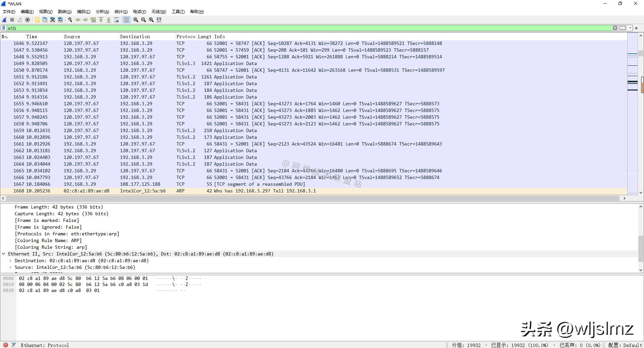
Task: Open the 分析(A) menu
Action: click(x=102, y=12)
